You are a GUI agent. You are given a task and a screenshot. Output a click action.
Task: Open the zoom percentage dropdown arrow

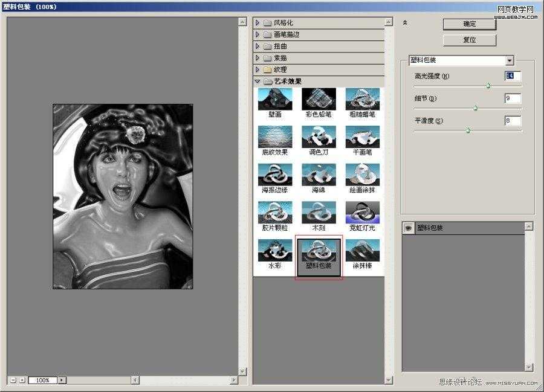62,380
